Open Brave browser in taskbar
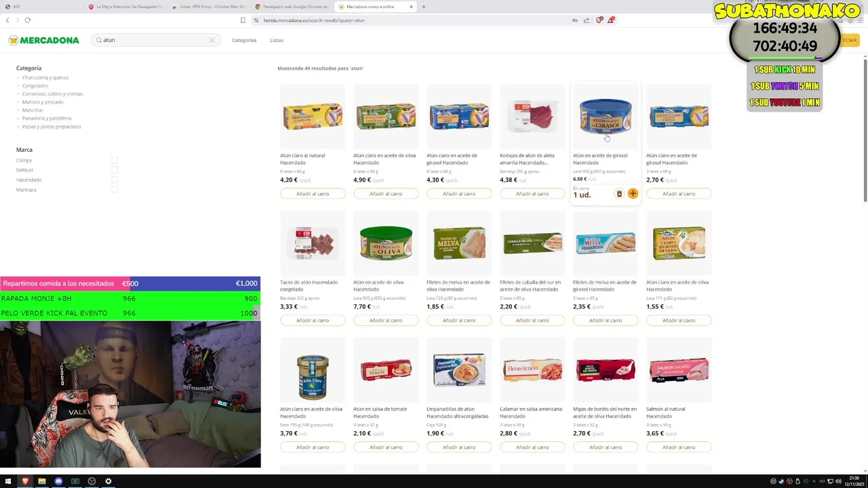 (x=25, y=481)
